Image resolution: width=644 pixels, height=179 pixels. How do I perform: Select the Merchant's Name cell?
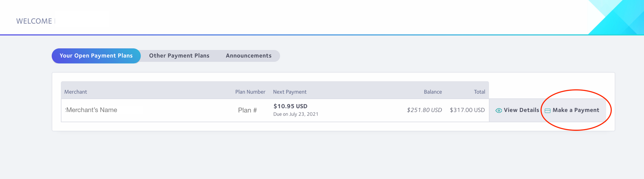[91, 110]
